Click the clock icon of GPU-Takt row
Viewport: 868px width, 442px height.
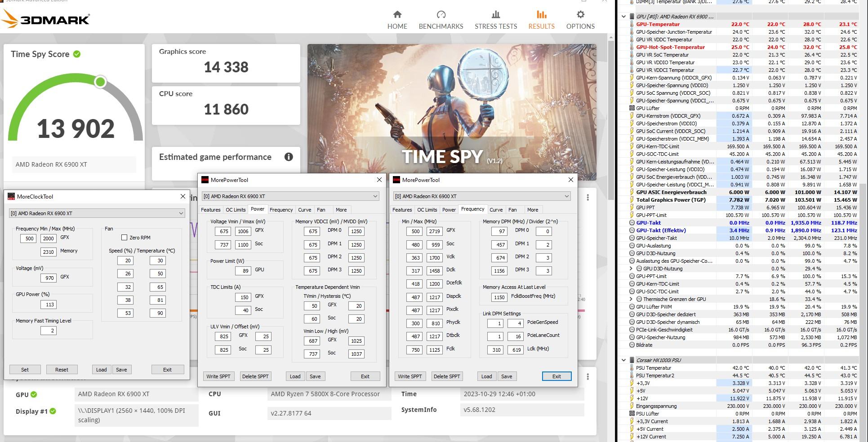pyautogui.click(x=632, y=223)
